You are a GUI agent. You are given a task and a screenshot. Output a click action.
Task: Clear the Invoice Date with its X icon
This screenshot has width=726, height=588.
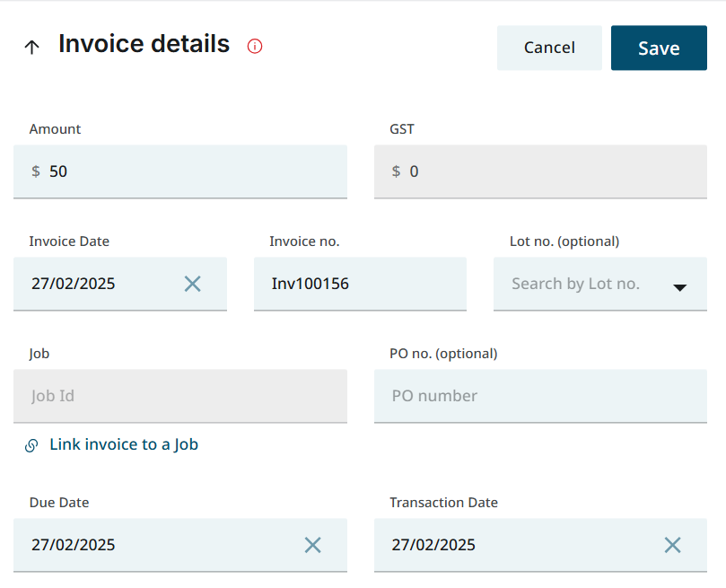pos(192,284)
